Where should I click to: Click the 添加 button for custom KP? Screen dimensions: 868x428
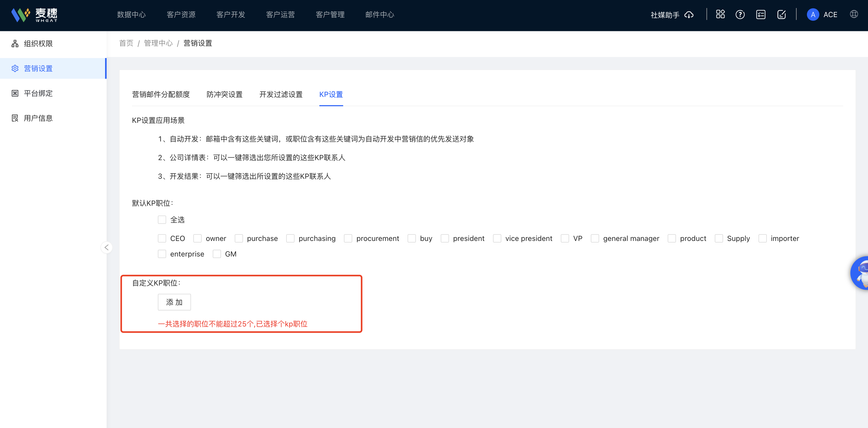pyautogui.click(x=174, y=302)
